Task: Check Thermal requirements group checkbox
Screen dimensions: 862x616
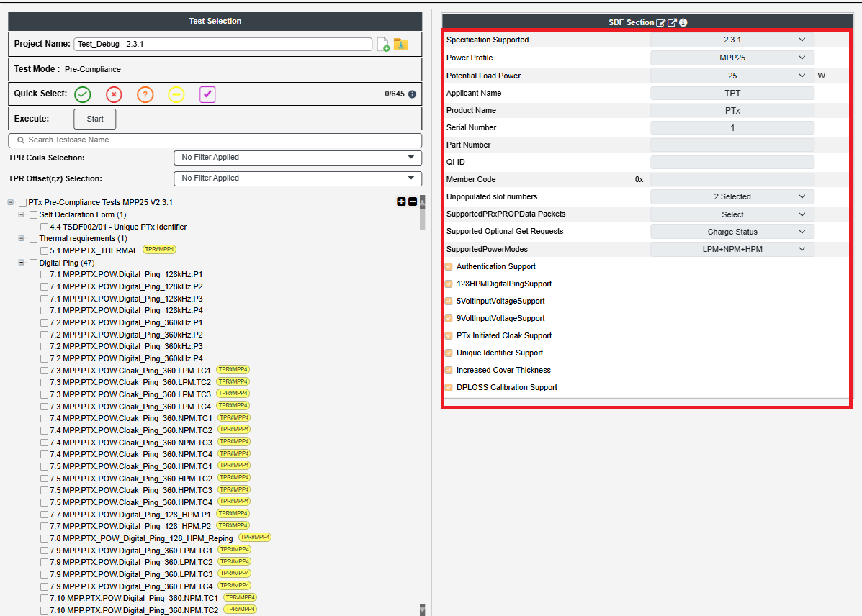Action: coord(34,238)
